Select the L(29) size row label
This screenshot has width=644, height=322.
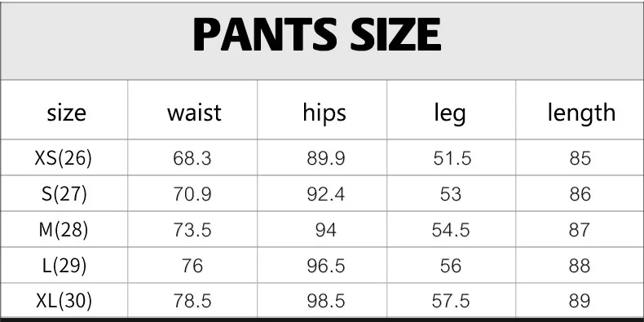[64, 266]
